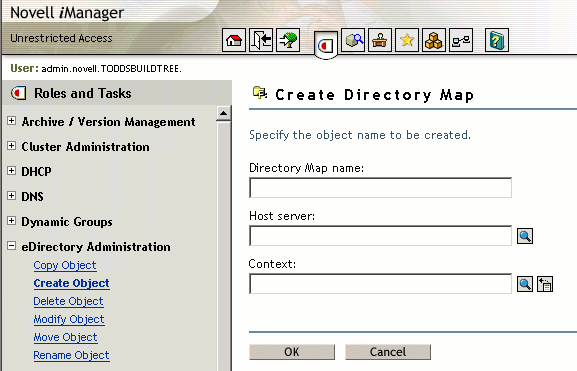
Task: Browse for Context with magnifier icon
Action: [x=525, y=284]
